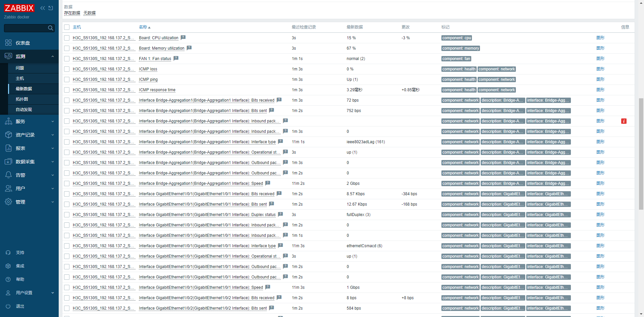Click the Users (用户) icon

(x=8, y=189)
